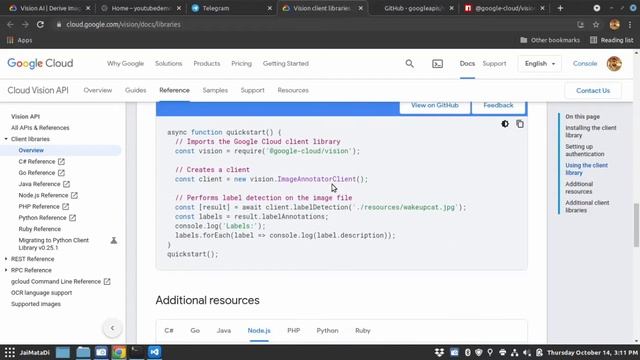Open the terminal from the taskbar
This screenshot has height=360, width=640.
coord(137,352)
